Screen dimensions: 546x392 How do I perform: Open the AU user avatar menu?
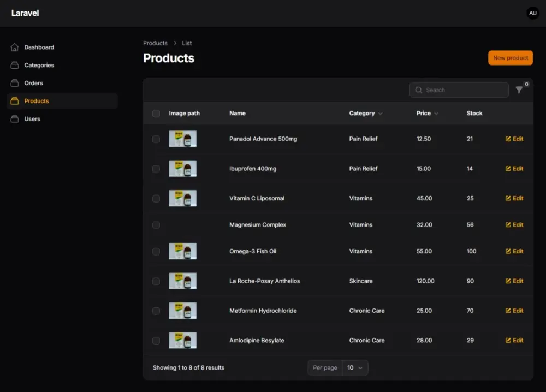(532, 13)
